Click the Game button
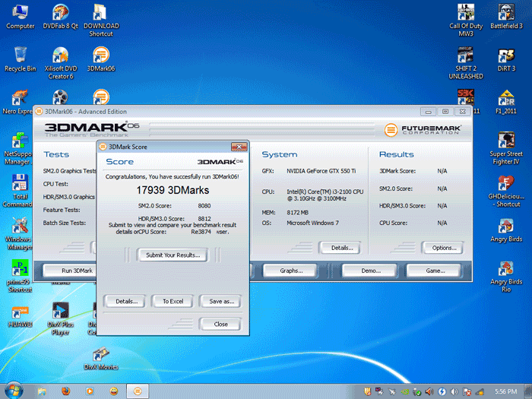This screenshot has height=399, width=532. tap(435, 271)
